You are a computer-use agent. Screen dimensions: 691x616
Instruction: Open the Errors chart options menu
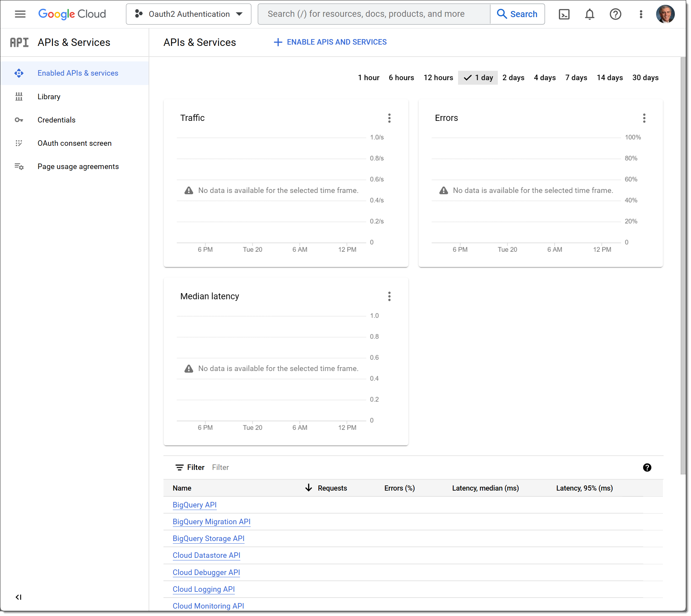tap(644, 118)
